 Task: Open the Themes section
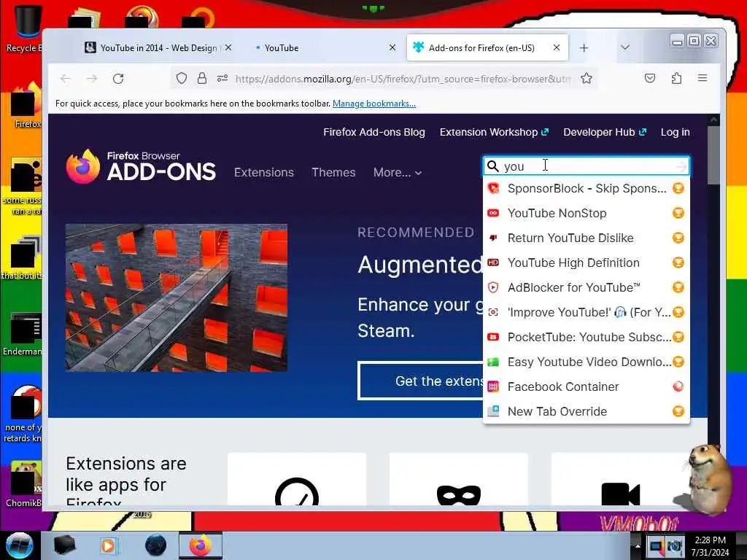[x=333, y=172]
